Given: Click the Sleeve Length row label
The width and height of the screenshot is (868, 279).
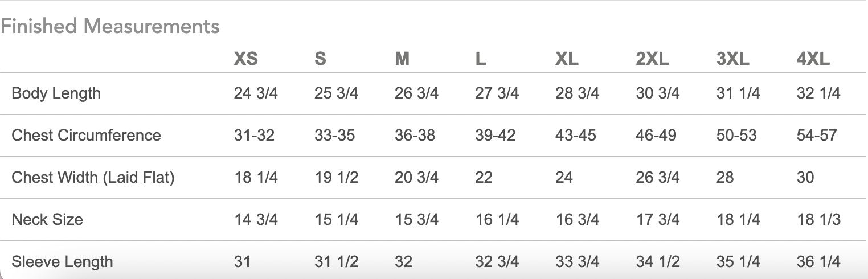Looking at the screenshot, I should click(x=62, y=262).
